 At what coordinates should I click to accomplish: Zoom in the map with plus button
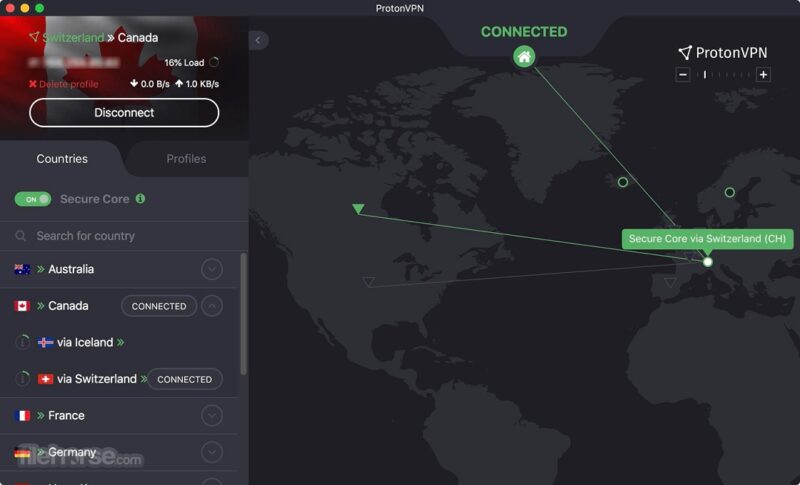click(x=763, y=75)
